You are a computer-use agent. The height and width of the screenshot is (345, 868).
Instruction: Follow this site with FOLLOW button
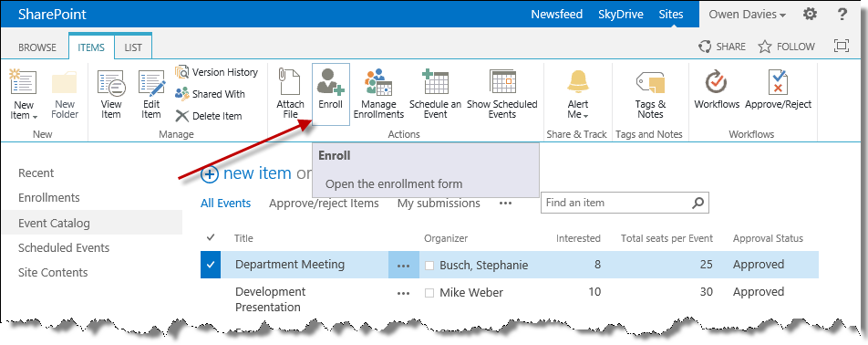(786, 47)
